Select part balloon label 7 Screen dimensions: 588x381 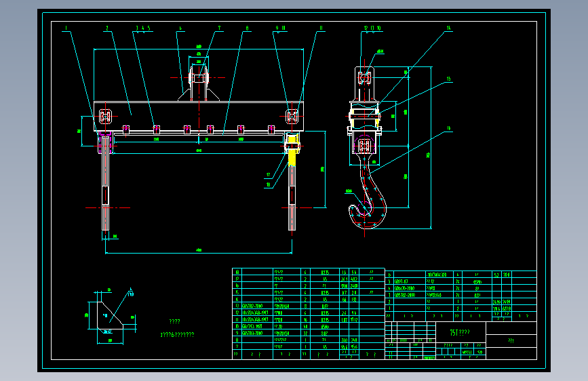coord(219,28)
